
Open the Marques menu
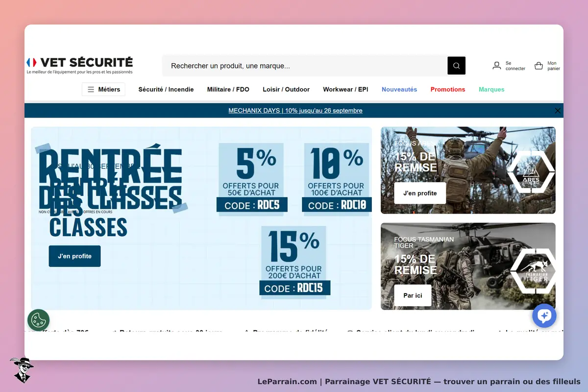tap(491, 90)
